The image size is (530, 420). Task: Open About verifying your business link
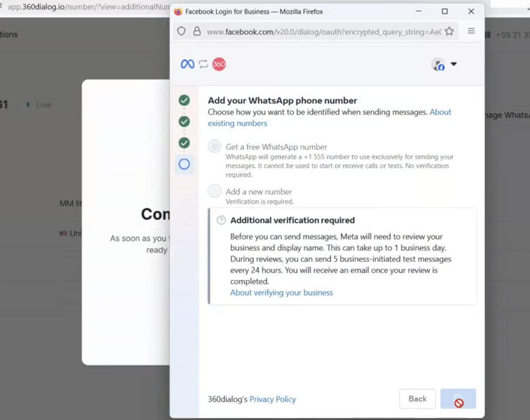pos(282,293)
